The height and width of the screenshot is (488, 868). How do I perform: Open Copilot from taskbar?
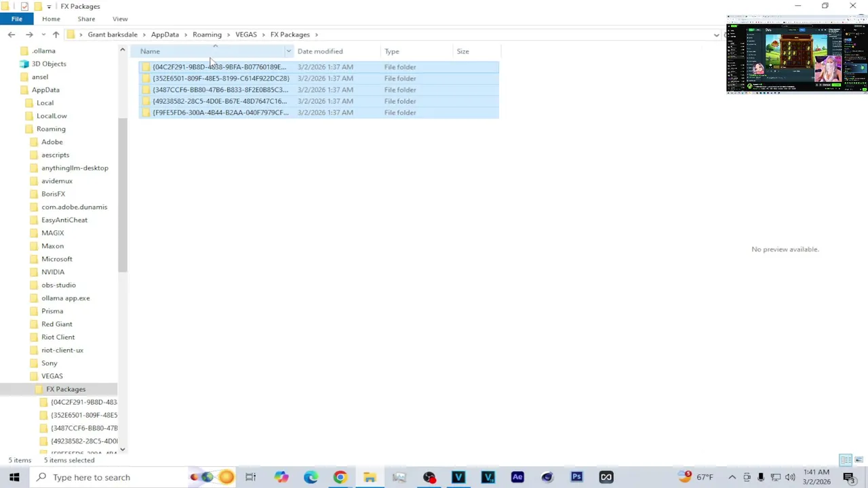281,477
